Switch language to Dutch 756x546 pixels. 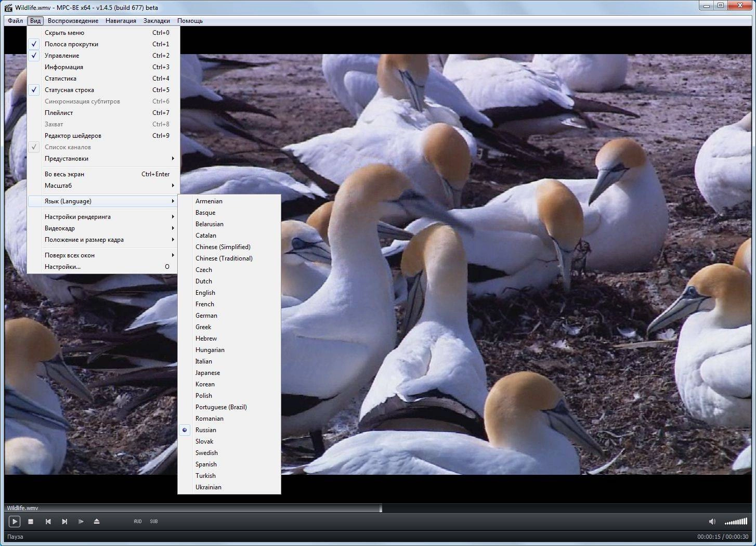[229, 281]
